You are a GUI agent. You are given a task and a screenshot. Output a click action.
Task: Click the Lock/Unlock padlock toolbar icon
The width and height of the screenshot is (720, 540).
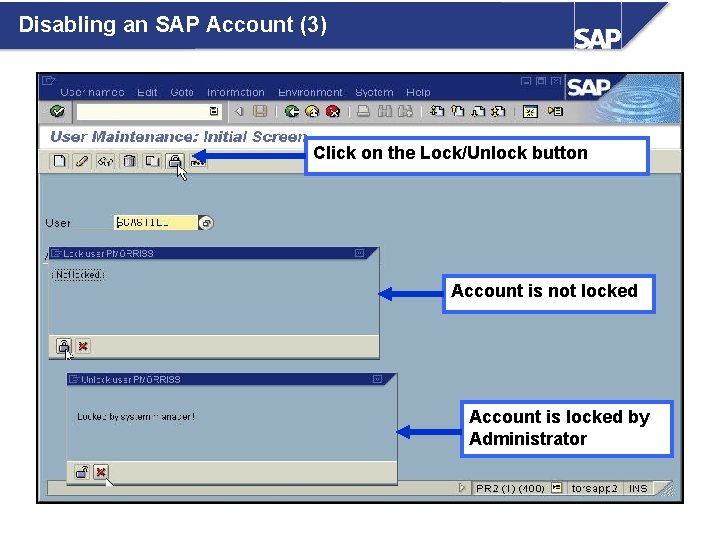(175, 161)
